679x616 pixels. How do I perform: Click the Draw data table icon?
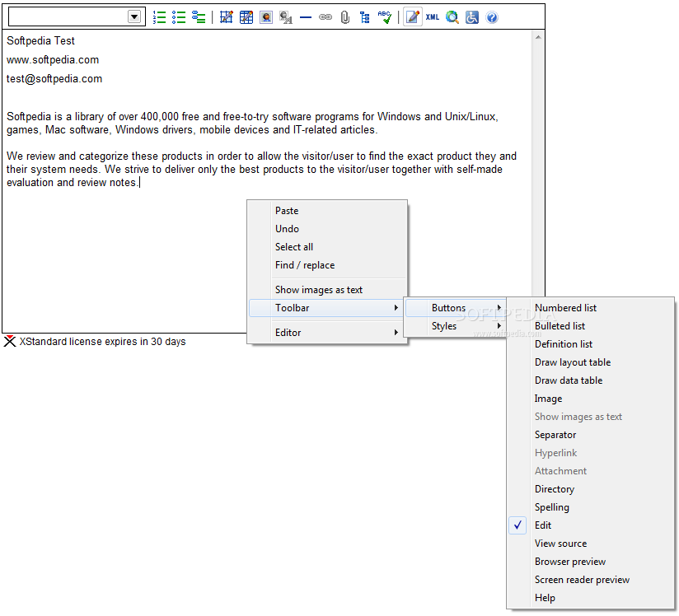(246, 17)
